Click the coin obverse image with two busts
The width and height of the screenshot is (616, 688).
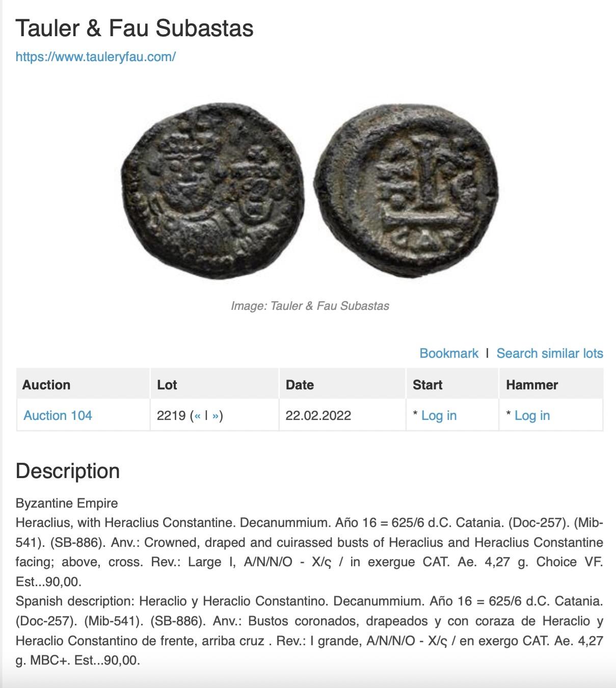213,191
